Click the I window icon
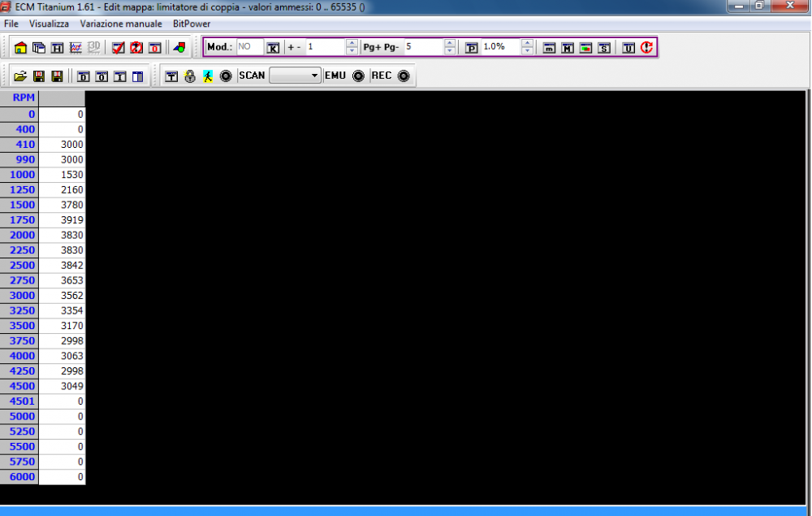812x516 pixels. pos(119,76)
